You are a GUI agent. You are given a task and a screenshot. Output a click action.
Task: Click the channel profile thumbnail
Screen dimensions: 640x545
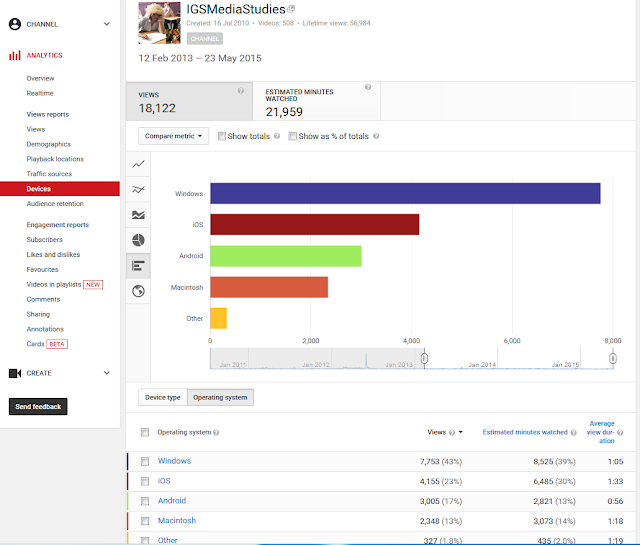point(159,22)
